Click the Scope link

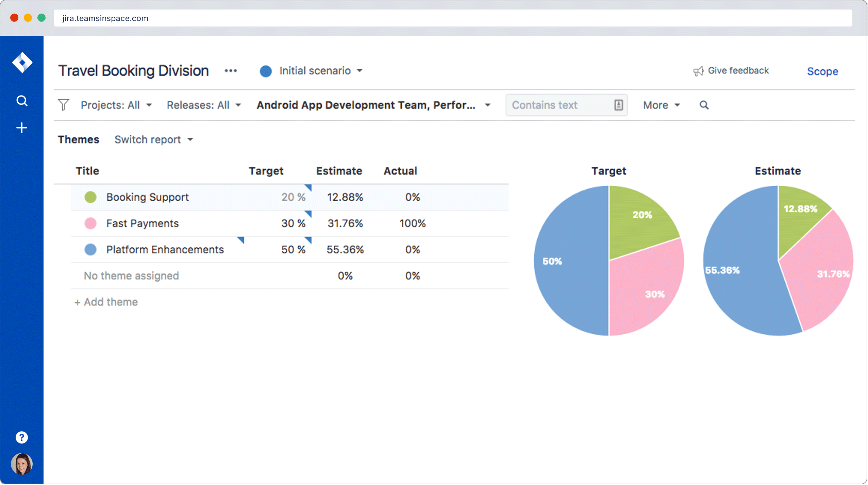822,71
